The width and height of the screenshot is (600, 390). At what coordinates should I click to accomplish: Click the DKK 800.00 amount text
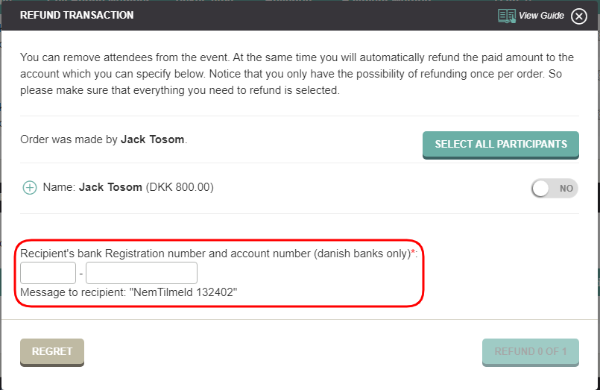pos(179,187)
